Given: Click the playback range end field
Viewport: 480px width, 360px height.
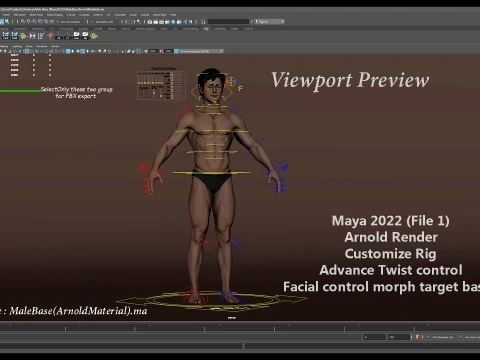Looking at the screenshot, I should (399, 337).
